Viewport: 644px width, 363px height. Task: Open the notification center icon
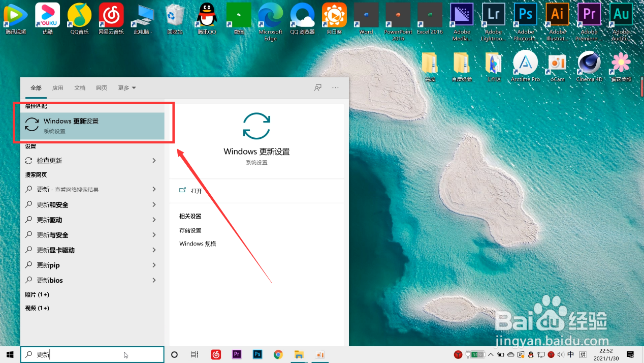tap(630, 354)
